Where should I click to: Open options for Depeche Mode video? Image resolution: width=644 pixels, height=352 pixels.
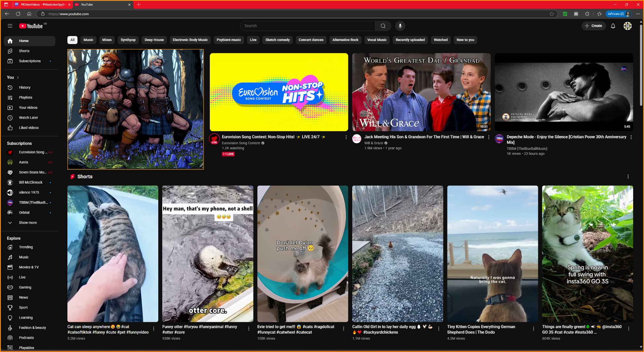[x=631, y=137]
